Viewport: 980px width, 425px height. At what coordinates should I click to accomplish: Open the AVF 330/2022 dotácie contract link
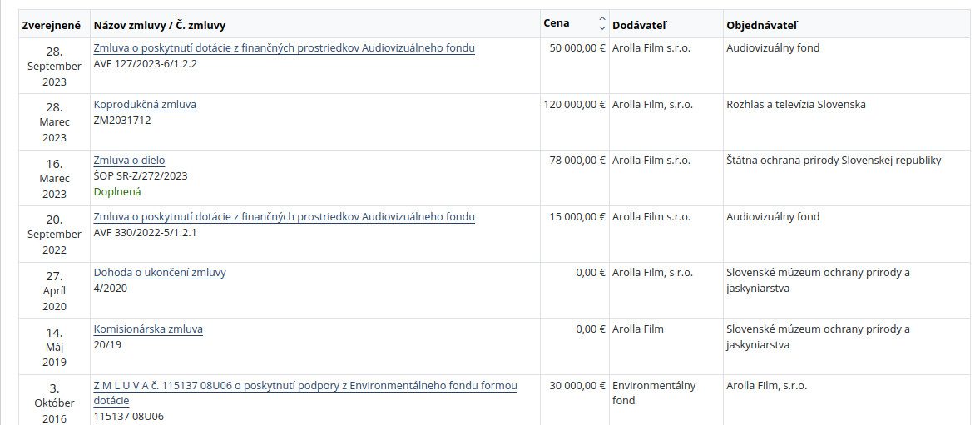(284, 217)
